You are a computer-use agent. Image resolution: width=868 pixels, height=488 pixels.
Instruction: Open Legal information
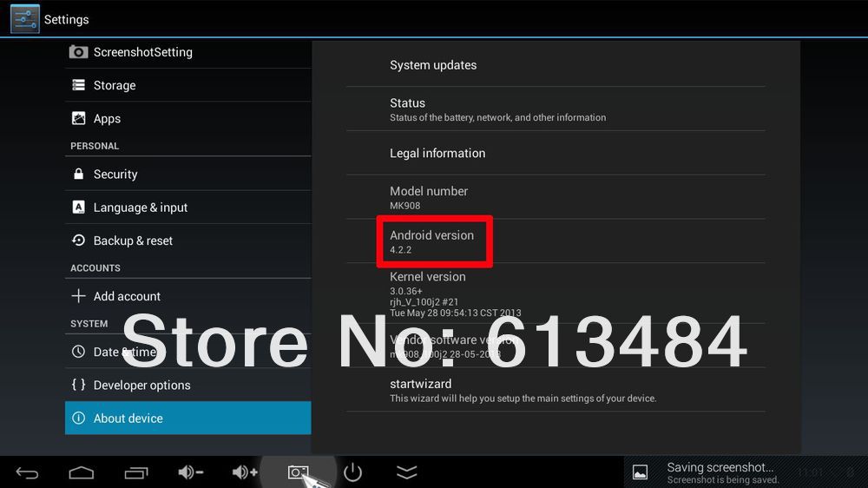[556, 153]
